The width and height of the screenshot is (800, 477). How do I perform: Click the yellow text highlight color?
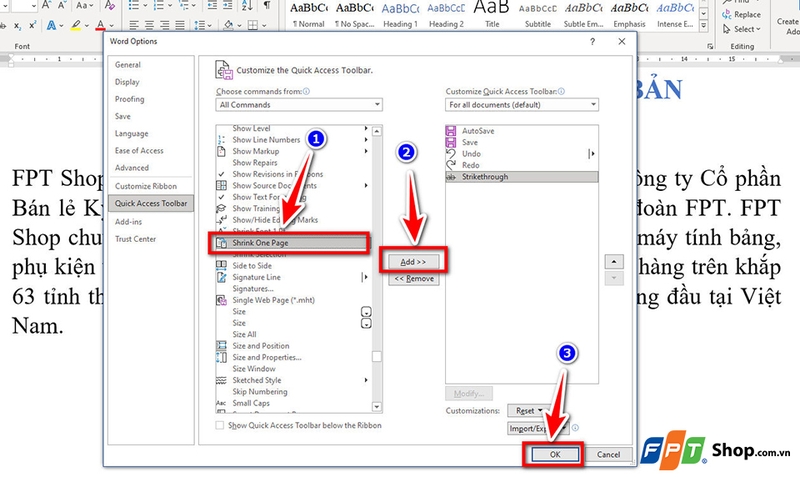pos(76,25)
